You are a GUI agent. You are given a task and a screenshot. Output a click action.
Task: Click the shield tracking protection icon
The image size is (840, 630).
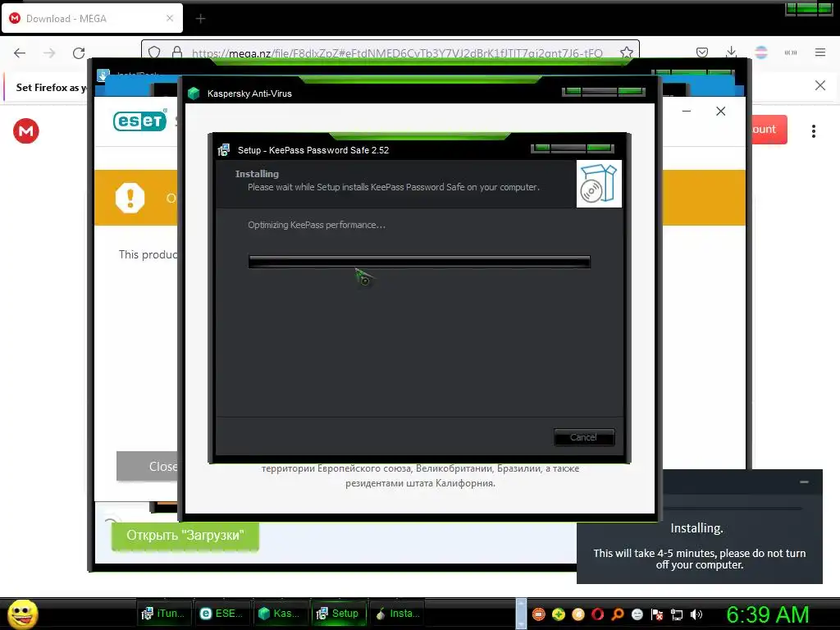[x=154, y=52]
